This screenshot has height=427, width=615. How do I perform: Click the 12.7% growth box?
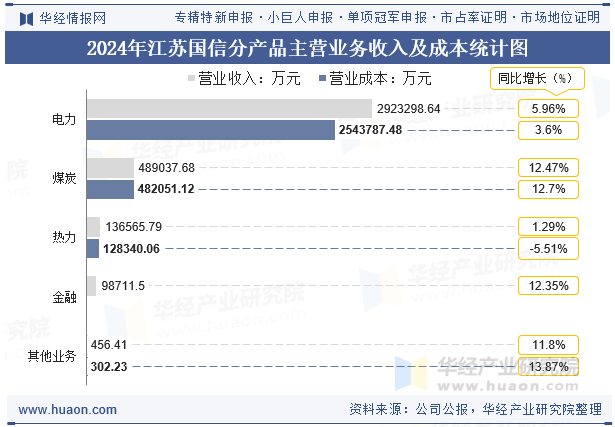coord(548,189)
